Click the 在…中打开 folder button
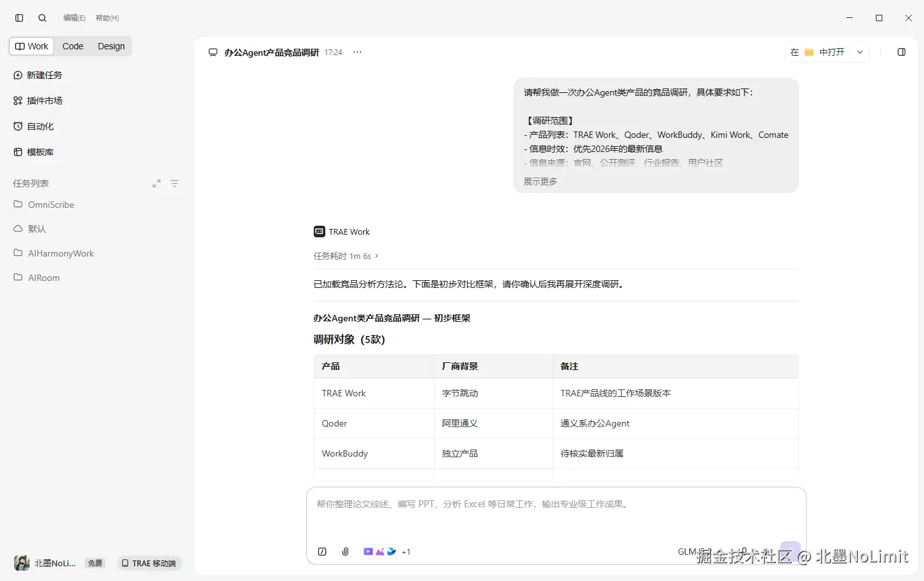The image size is (924, 581). pos(818,52)
